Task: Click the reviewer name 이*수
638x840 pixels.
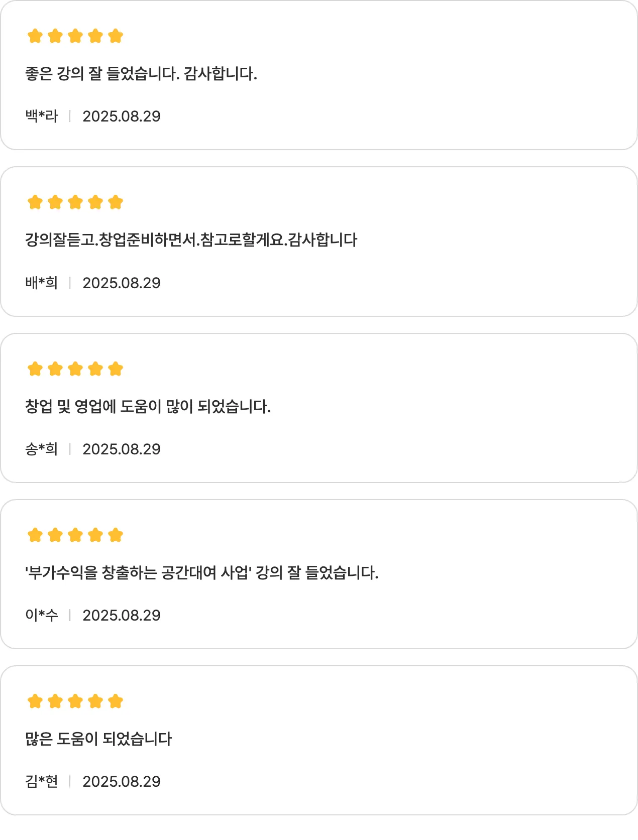Action: [x=42, y=615]
